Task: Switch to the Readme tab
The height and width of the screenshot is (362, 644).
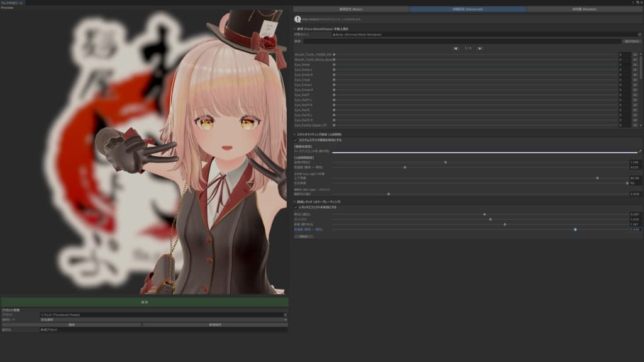Action: (584, 9)
